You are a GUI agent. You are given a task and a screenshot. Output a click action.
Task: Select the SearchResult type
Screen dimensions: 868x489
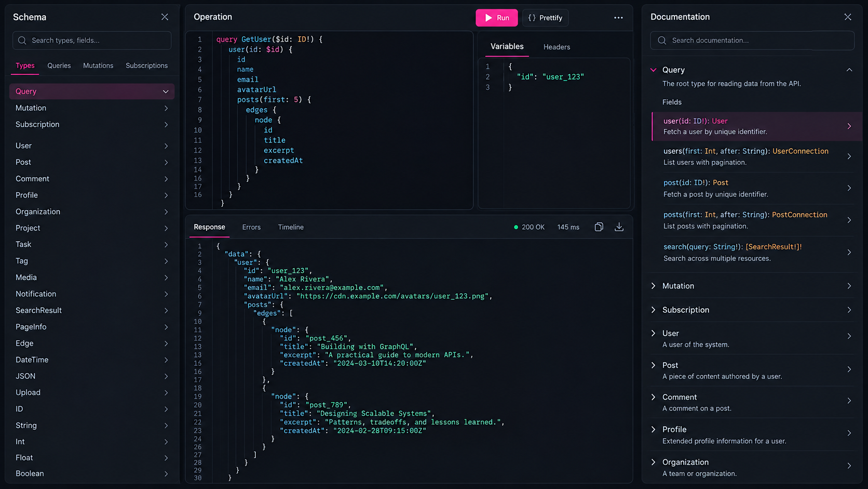point(92,310)
